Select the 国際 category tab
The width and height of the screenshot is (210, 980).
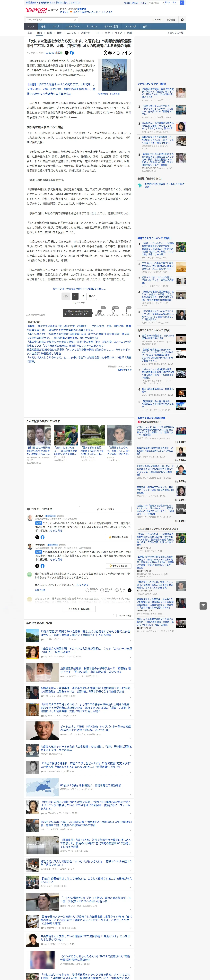point(49,33)
